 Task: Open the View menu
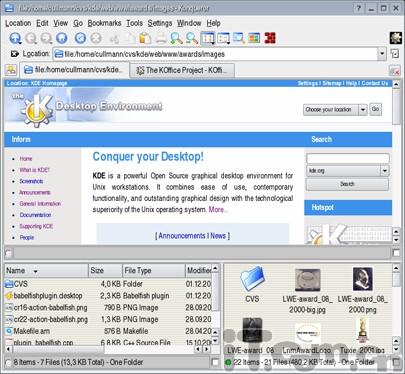point(61,23)
